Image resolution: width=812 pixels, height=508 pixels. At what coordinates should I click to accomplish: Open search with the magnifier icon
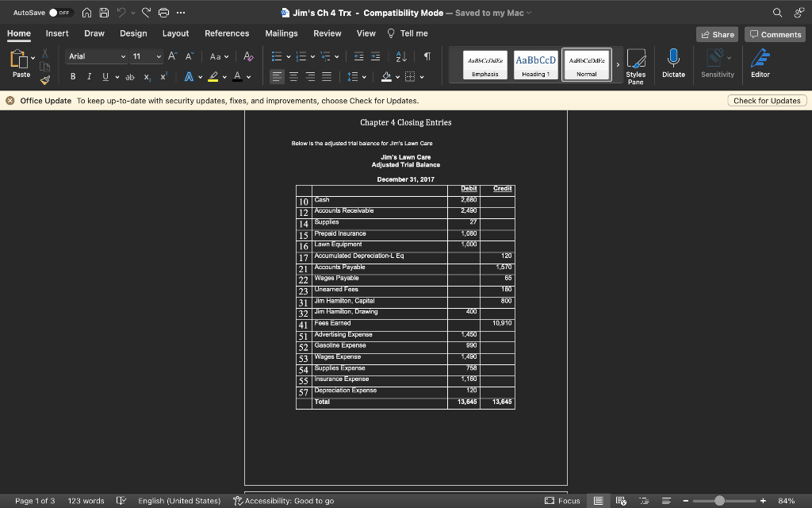(777, 13)
